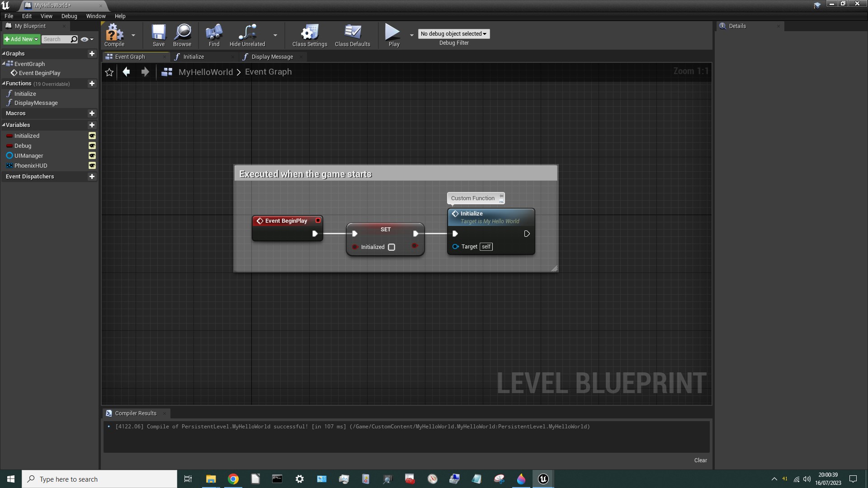Open the Debug menu
The width and height of the screenshot is (868, 488).
(x=69, y=16)
